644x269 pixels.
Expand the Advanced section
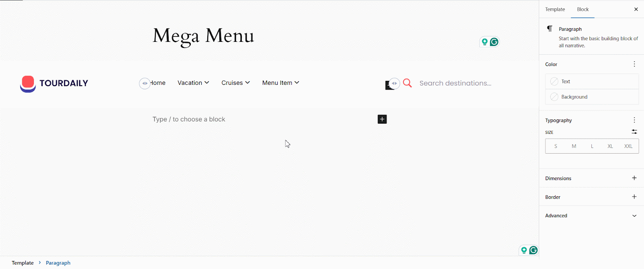[592, 216]
